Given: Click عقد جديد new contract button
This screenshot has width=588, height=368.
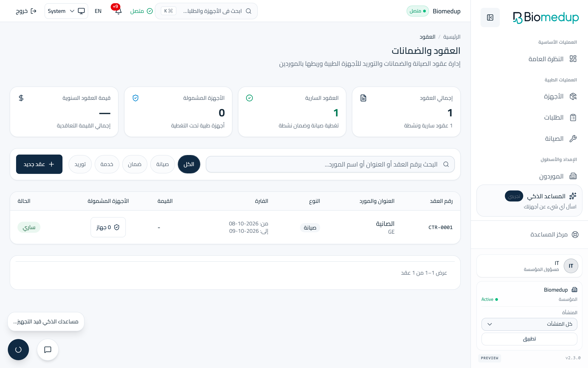Looking at the screenshot, I should pyautogui.click(x=39, y=164).
